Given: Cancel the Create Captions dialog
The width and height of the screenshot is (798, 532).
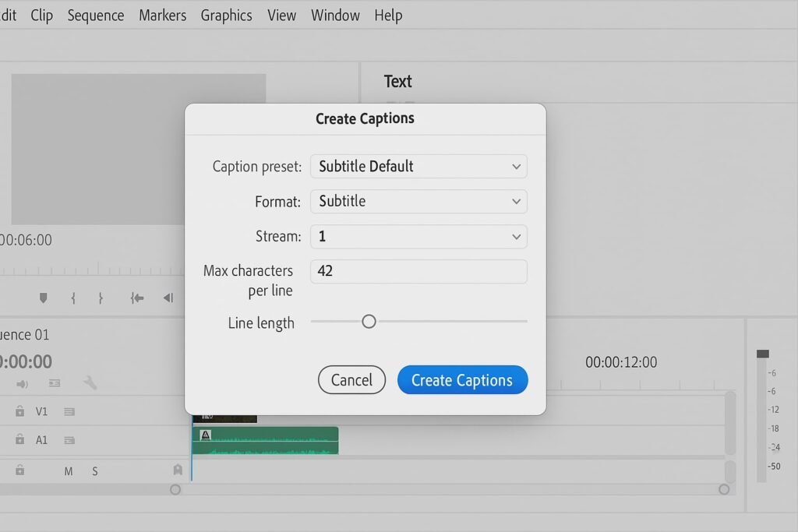Looking at the screenshot, I should click(351, 380).
